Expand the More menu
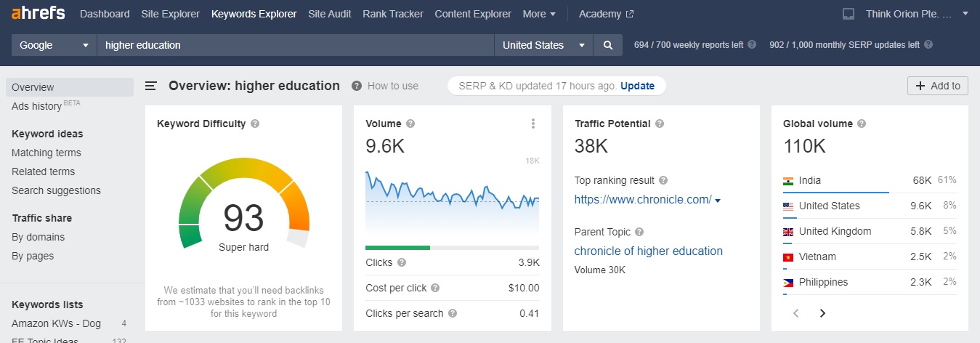Viewport: 980px width, 343px height. 539,14
